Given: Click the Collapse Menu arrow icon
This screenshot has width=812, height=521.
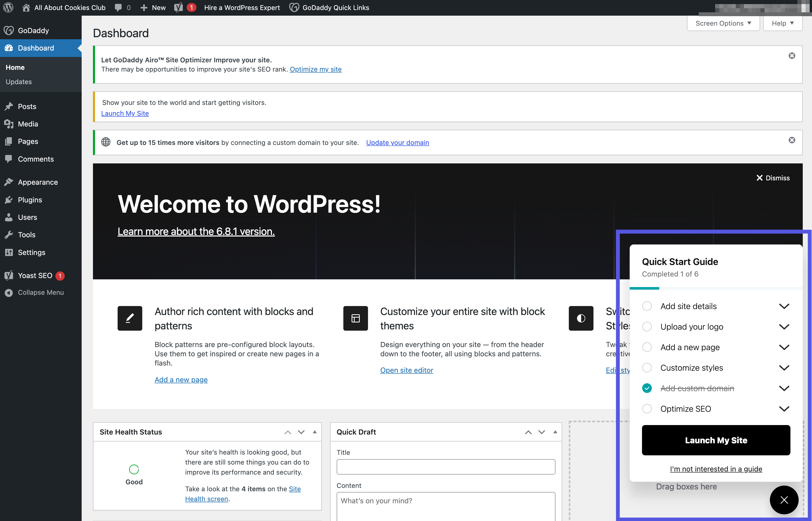Looking at the screenshot, I should point(9,293).
